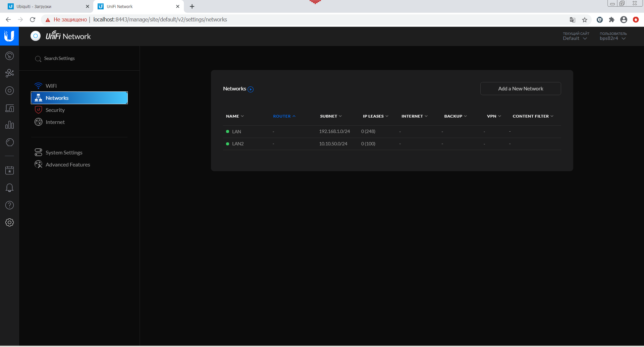Open the browser profile avatar icon
The width and height of the screenshot is (644, 347).
point(624,20)
